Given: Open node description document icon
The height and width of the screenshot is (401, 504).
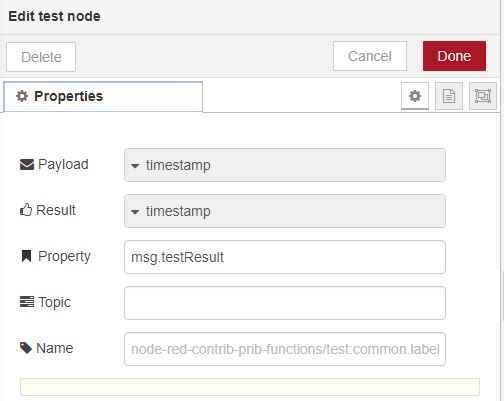Looking at the screenshot, I should [x=449, y=96].
